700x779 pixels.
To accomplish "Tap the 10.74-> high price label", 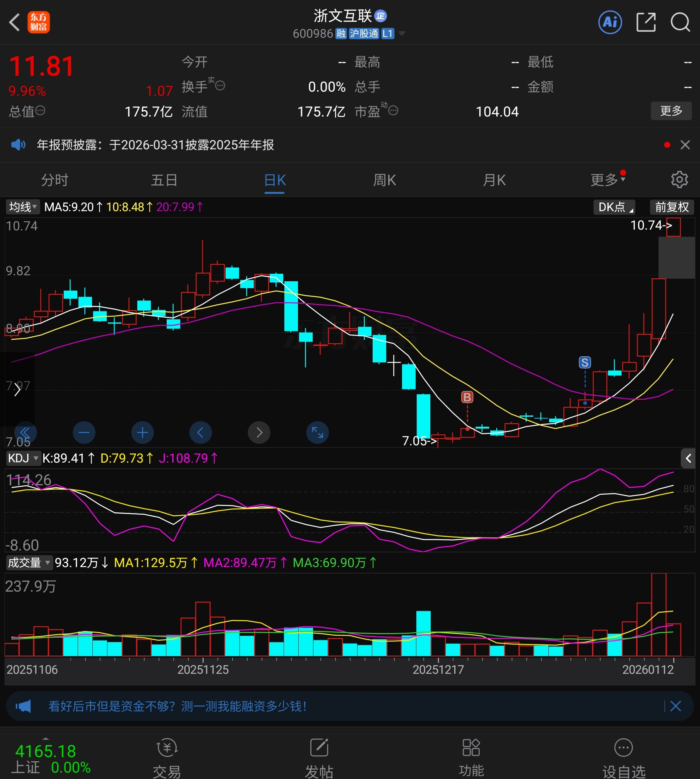I will coord(651,225).
